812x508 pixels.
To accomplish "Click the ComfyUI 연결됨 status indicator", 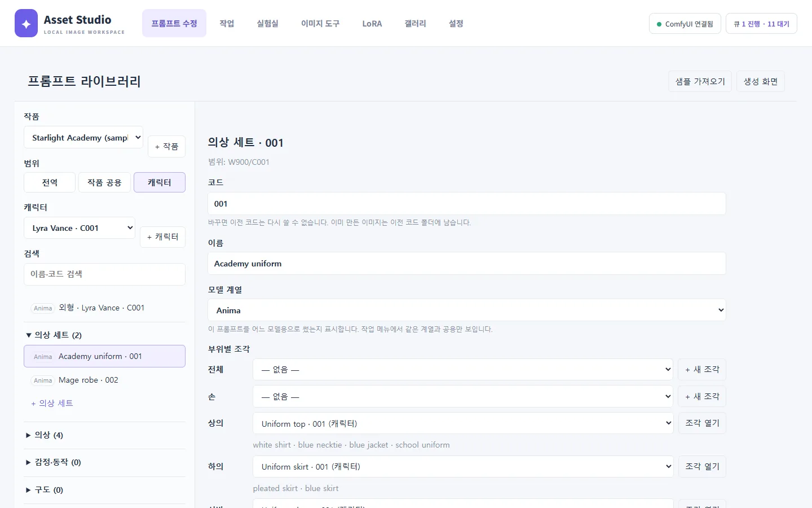I will (x=685, y=24).
